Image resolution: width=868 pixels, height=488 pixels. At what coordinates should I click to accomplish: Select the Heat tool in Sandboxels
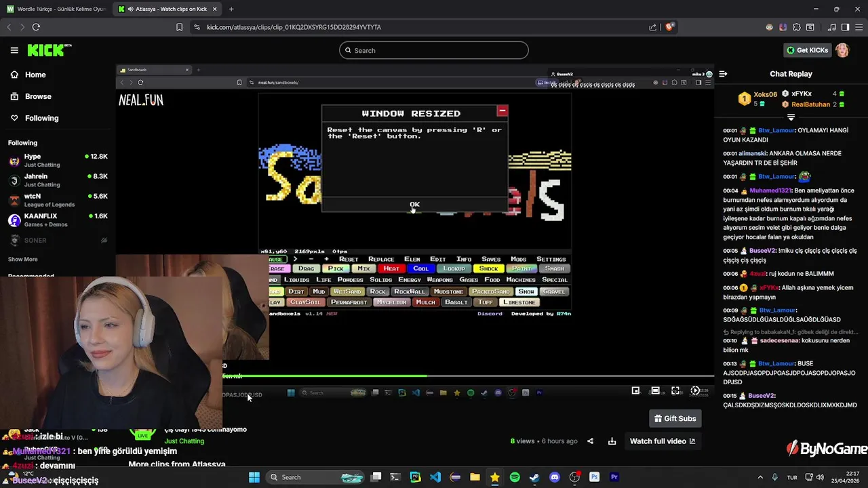tap(391, 268)
